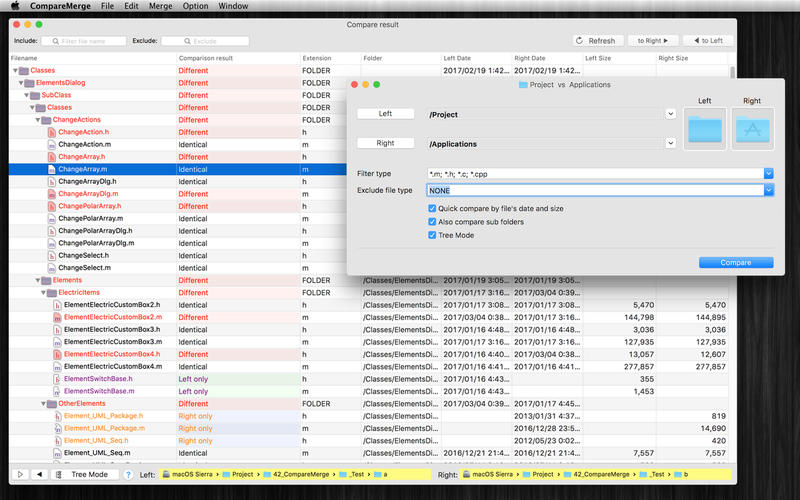The height and width of the screenshot is (500, 800).
Task: Click the blue Compare button
Action: click(736, 262)
